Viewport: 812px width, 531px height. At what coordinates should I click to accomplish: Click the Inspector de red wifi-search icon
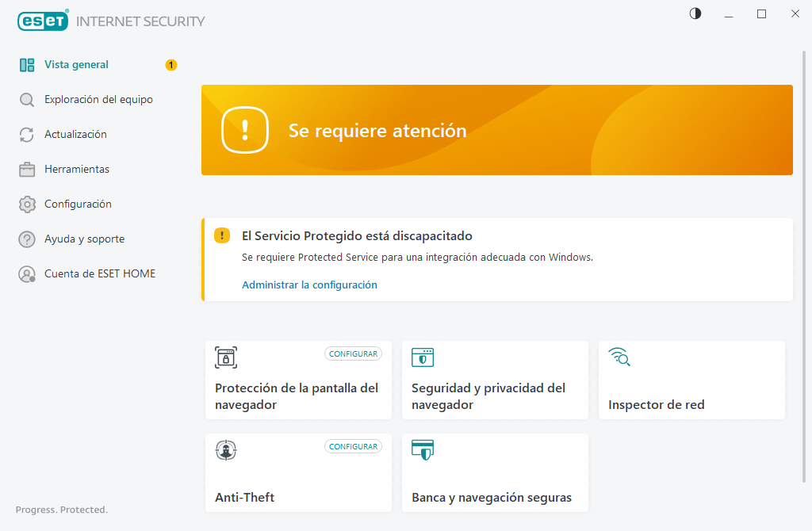click(619, 357)
